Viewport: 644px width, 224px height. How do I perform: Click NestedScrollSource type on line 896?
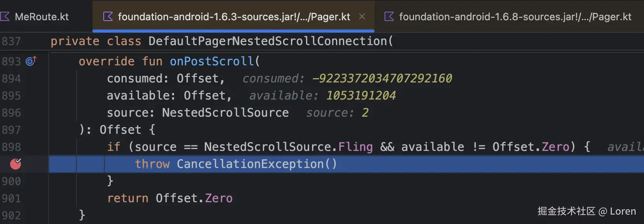(x=225, y=113)
